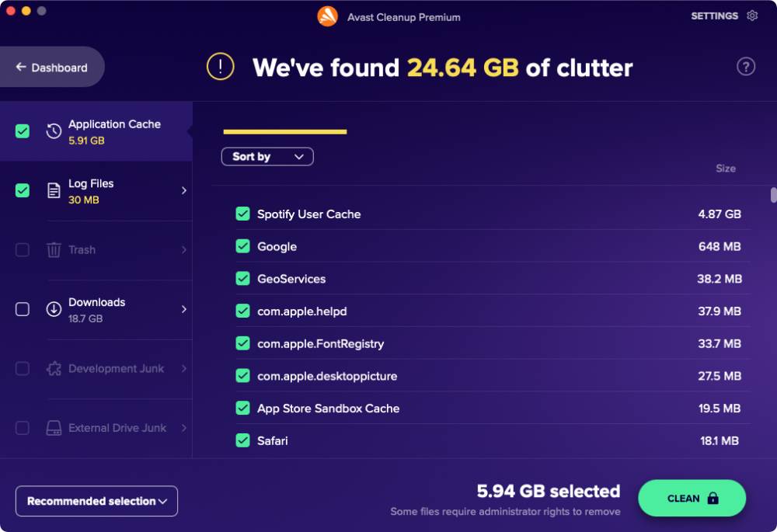This screenshot has height=532, width=777.
Task: Expand Log Files with its chevron
Action: click(x=184, y=190)
